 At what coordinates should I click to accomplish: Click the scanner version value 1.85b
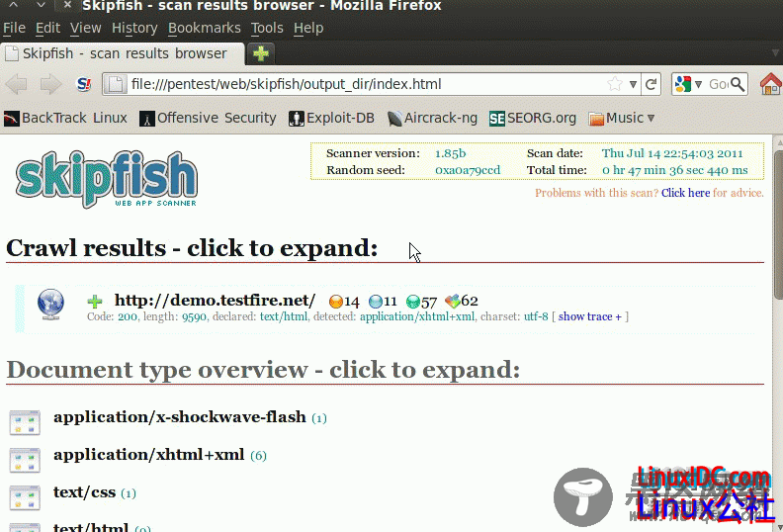pos(451,153)
